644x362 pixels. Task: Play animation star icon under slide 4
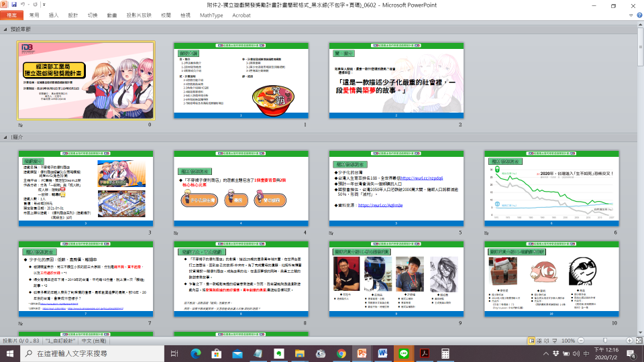(176, 233)
